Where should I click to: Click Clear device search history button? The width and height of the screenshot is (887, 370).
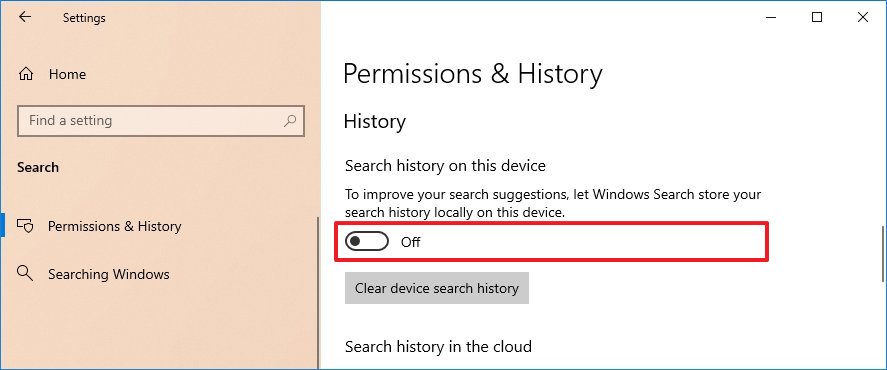pos(437,288)
